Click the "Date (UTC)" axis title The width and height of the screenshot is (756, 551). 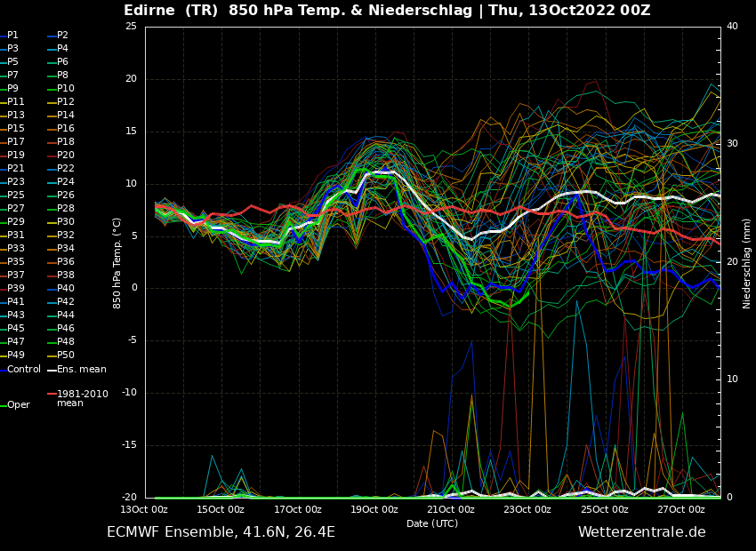pyautogui.click(x=432, y=523)
